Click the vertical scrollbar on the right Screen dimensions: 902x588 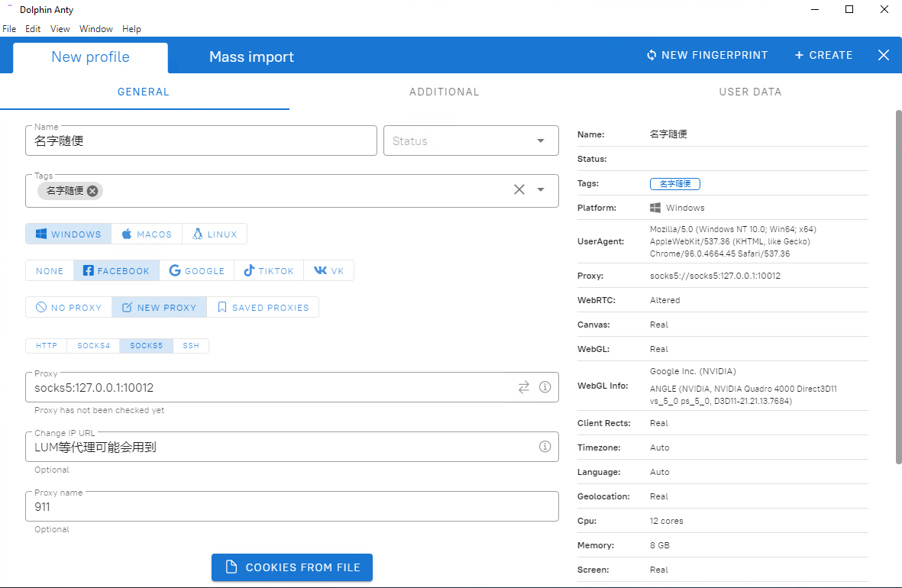tap(898, 286)
